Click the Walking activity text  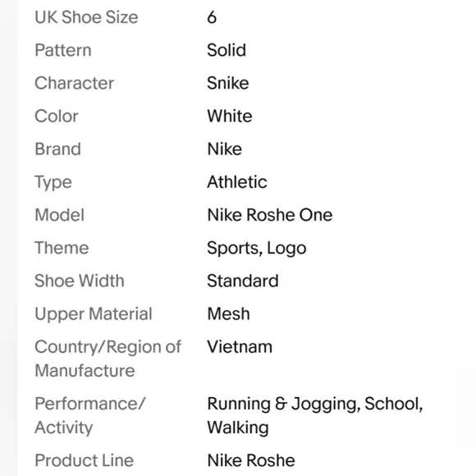[x=238, y=428]
